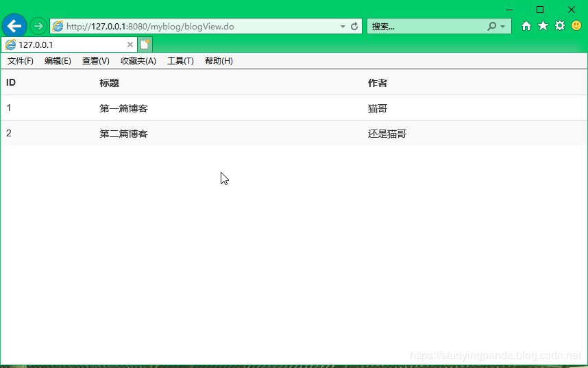Click the ID cell showing 1
Image resolution: width=588 pixels, height=368 pixels.
coord(9,108)
